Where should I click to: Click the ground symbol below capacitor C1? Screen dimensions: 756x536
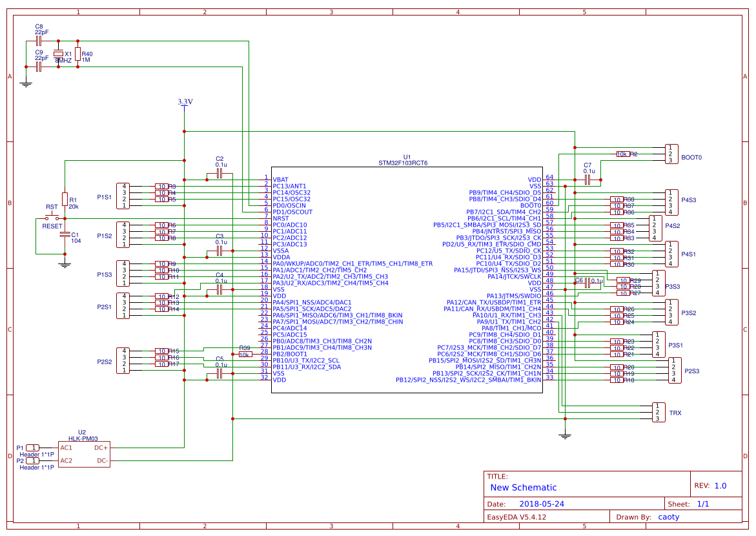(x=64, y=263)
